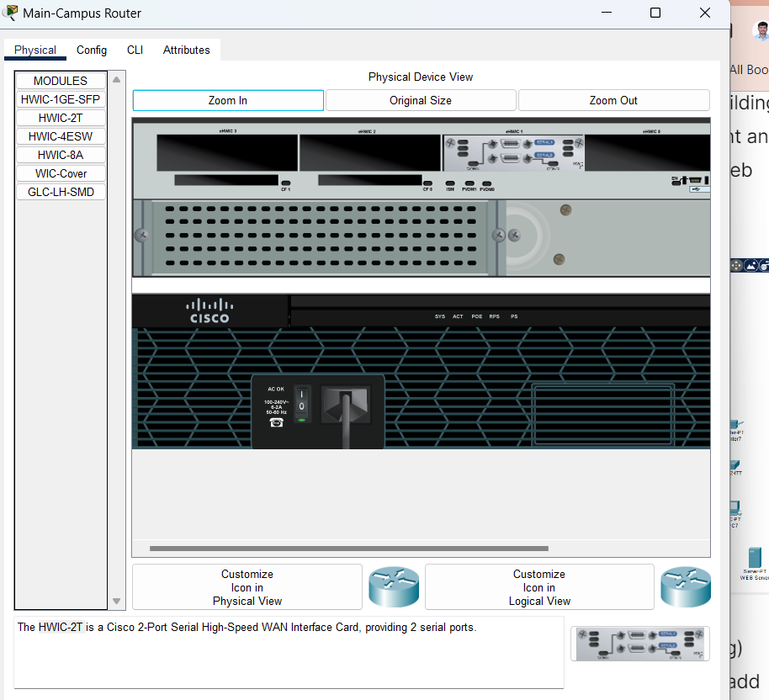Click the horizontal scrollbar of device view
The image size is (769, 700).
349,549
